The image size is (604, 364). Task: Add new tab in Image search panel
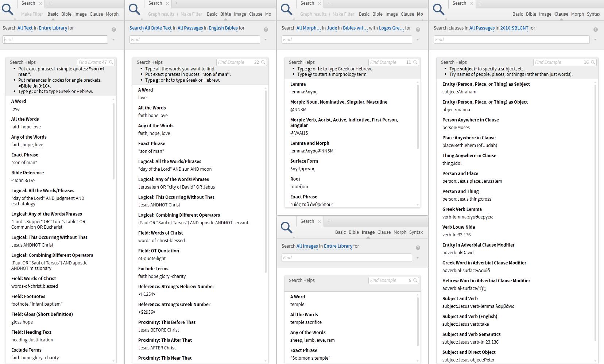tap(329, 221)
